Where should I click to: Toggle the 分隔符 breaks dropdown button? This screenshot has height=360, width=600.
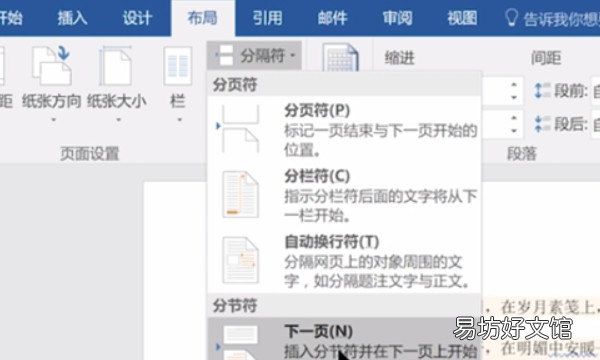pyautogui.click(x=254, y=55)
